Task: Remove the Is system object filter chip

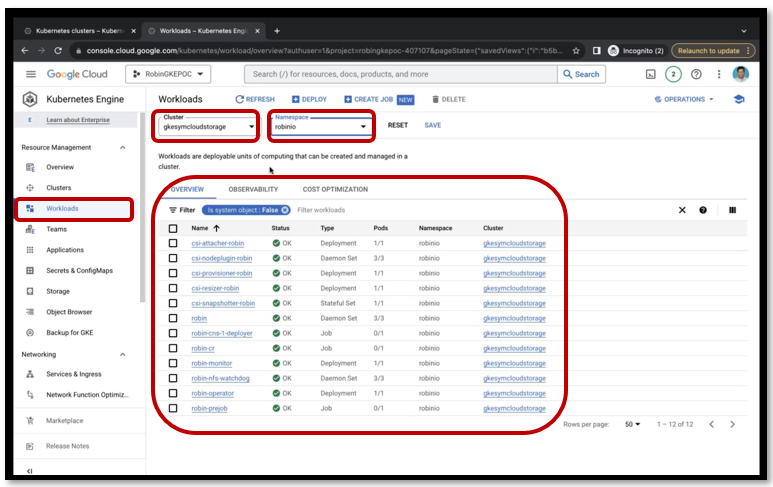Action: pyautogui.click(x=285, y=210)
